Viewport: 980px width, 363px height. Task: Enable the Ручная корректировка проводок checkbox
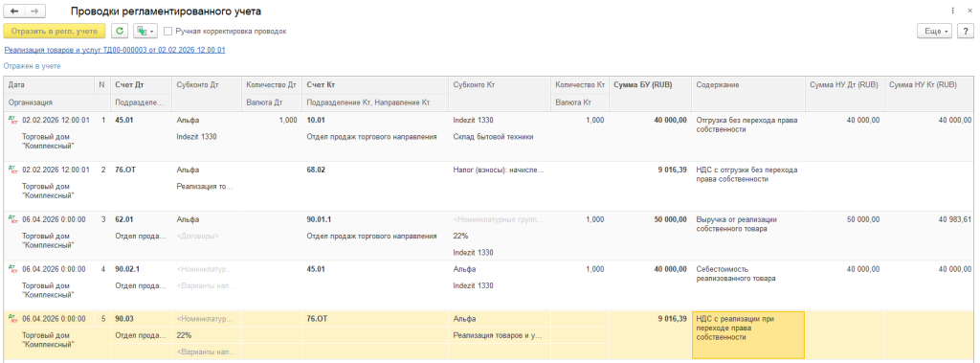(x=167, y=31)
